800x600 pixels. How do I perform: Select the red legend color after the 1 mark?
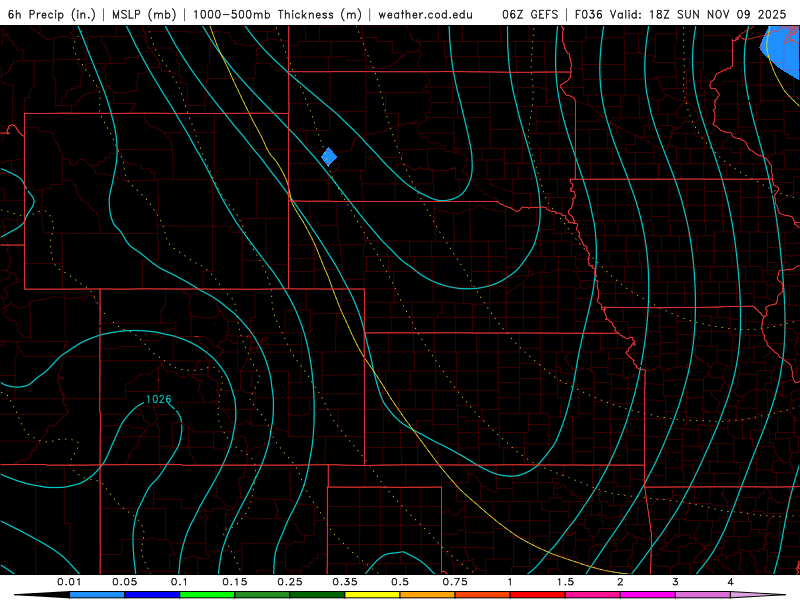click(538, 595)
